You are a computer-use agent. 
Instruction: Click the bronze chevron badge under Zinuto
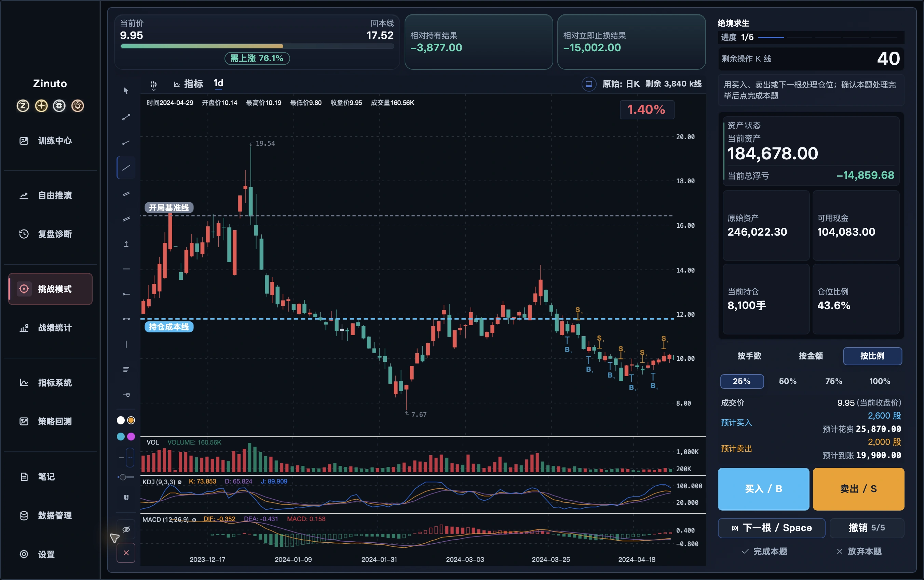point(78,105)
